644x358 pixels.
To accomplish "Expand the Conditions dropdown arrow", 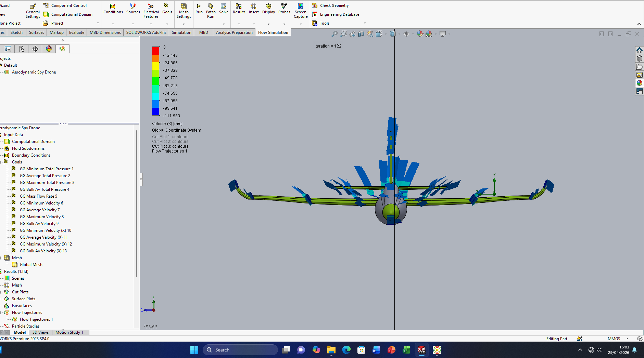I will 113,24.
